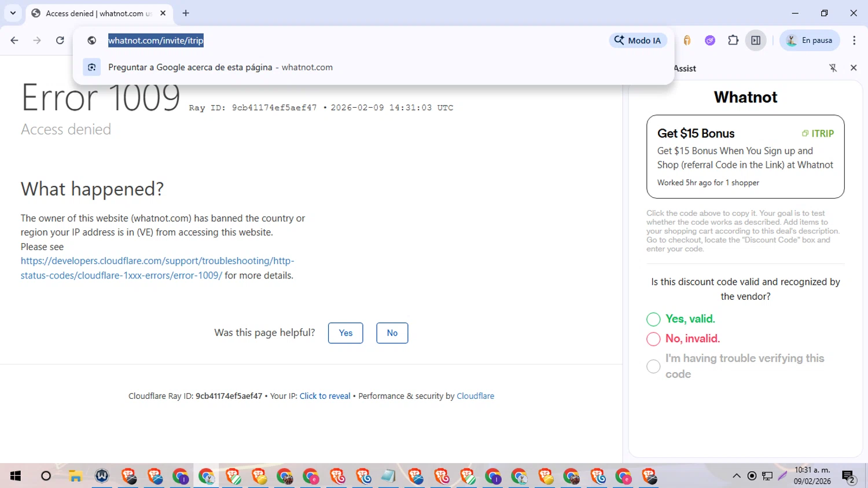The height and width of the screenshot is (488, 868).
Task: Click the purple round extension icon
Action: (x=710, y=41)
